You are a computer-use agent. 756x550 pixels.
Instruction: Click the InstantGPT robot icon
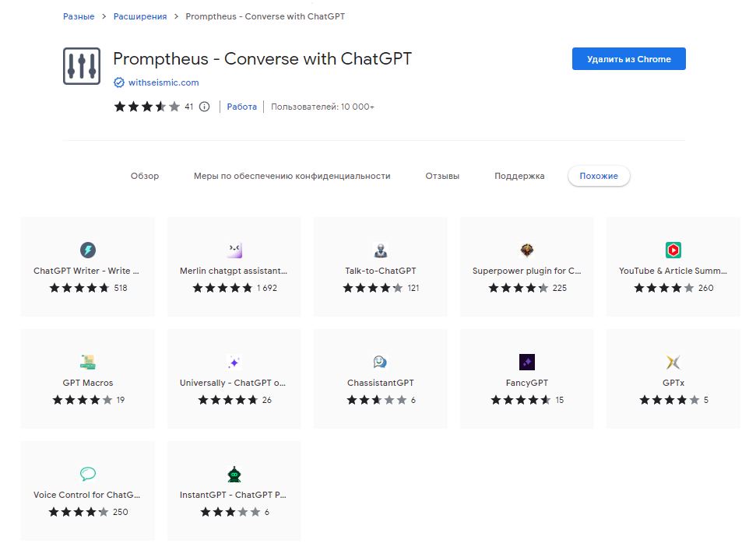pyautogui.click(x=234, y=474)
